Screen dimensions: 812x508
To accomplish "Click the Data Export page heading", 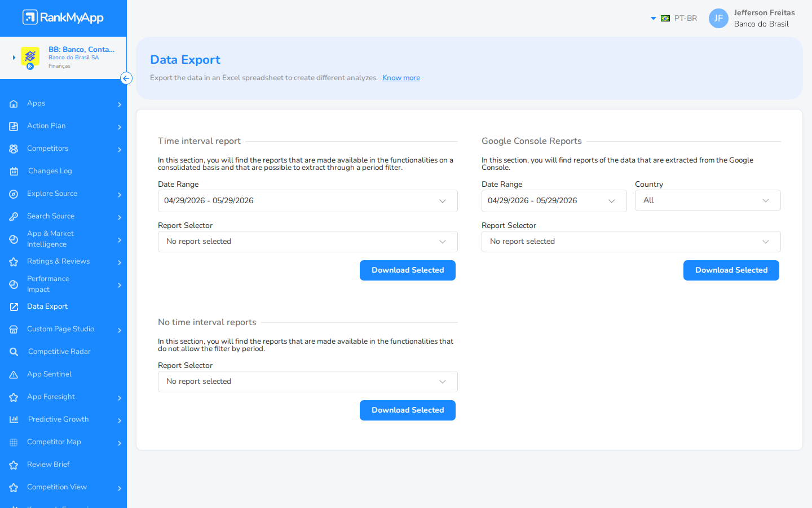I will [x=185, y=60].
